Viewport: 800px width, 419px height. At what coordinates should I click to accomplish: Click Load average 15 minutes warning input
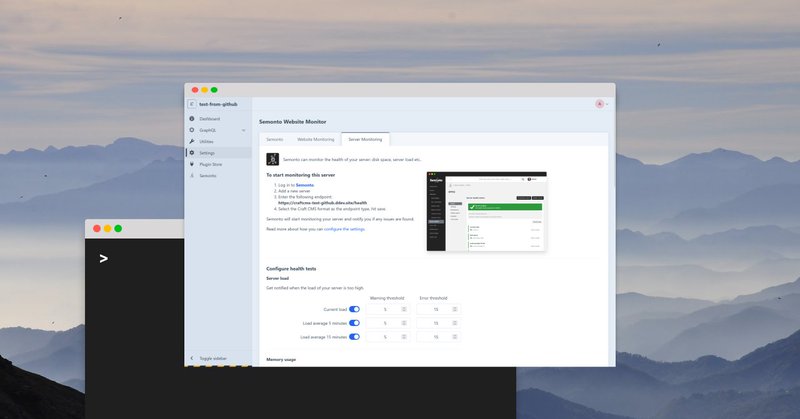(x=387, y=337)
